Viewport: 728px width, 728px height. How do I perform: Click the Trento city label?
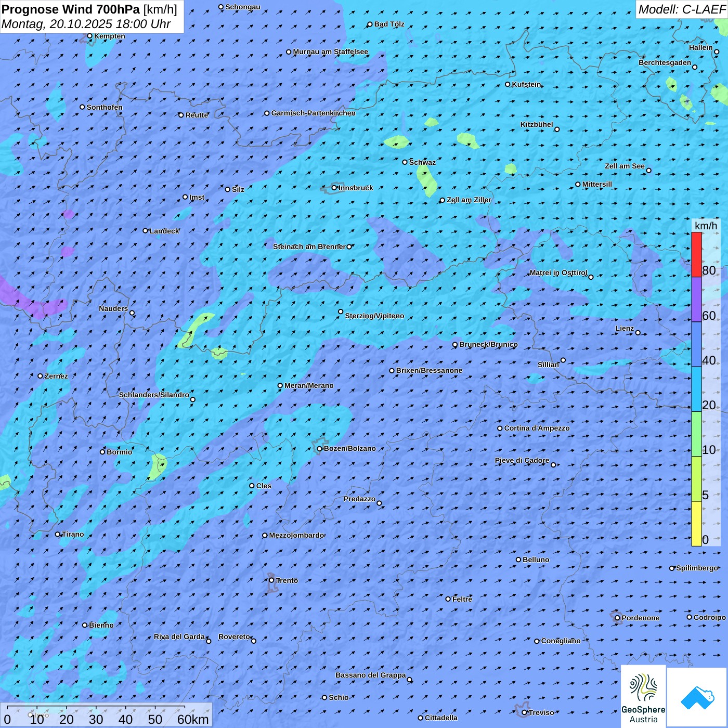287,580
